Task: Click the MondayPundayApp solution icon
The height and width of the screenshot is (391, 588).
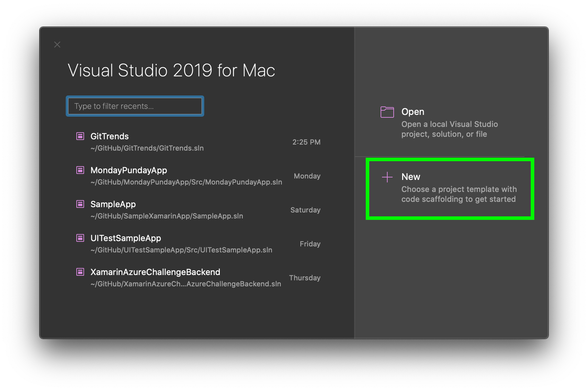Action: (x=80, y=170)
